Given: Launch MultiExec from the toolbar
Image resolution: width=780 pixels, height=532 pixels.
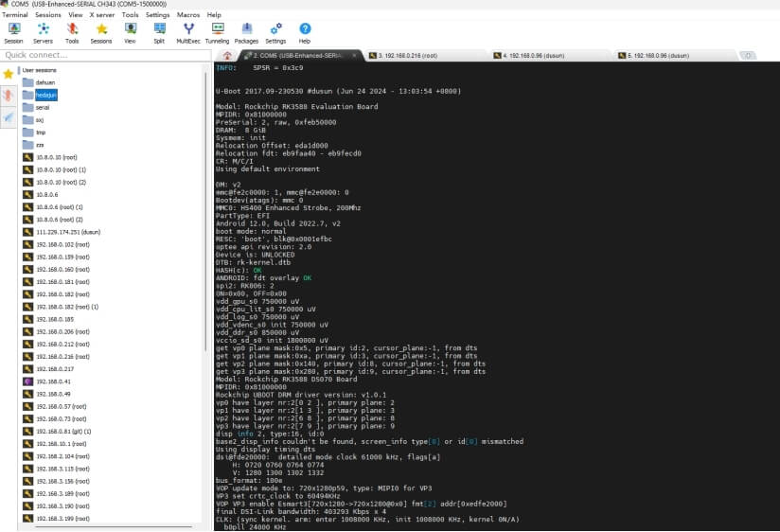Looking at the screenshot, I should click(188, 33).
